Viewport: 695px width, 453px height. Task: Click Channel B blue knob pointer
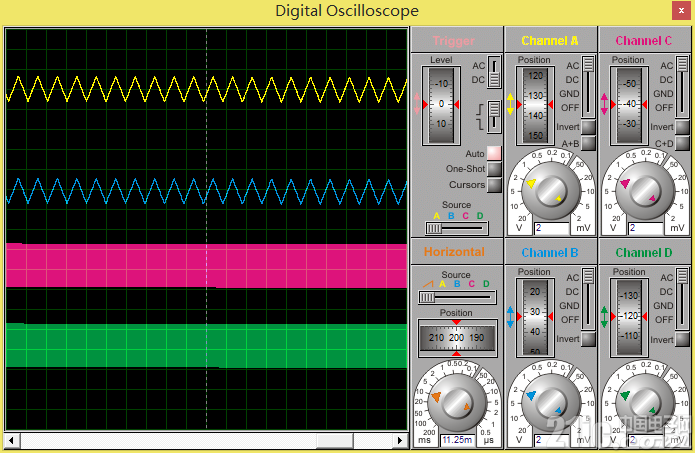[531, 395]
